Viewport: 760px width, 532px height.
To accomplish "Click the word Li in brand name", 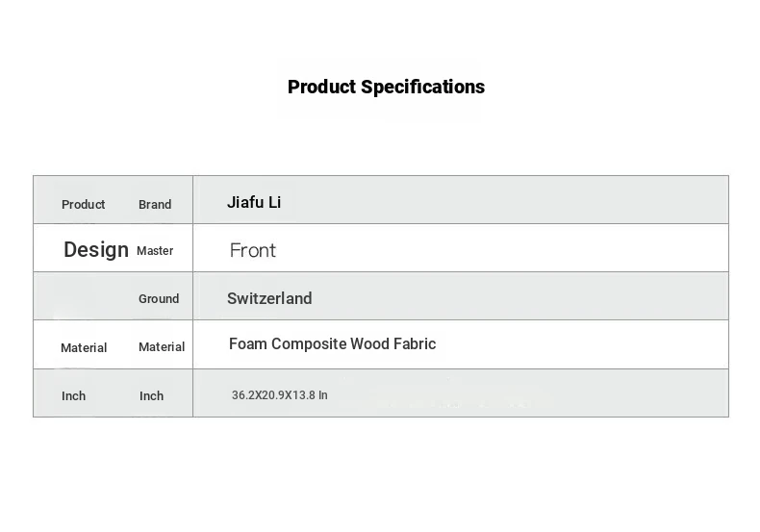I will pyautogui.click(x=274, y=202).
